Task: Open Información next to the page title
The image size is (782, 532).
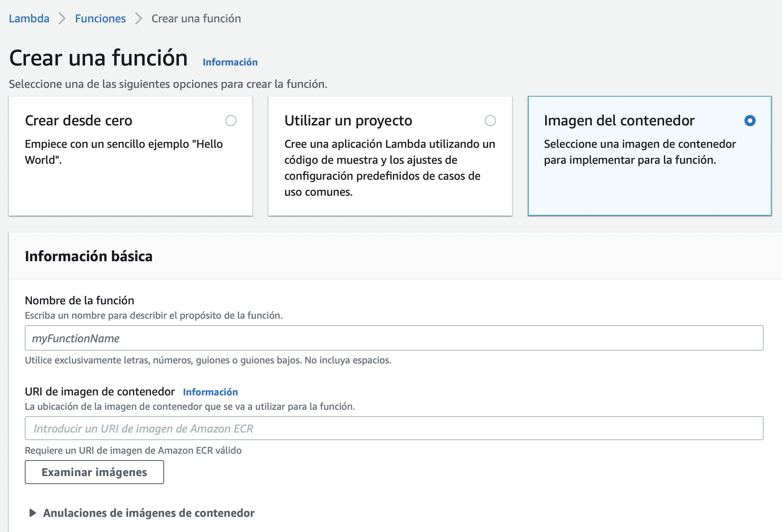Action: 230,62
